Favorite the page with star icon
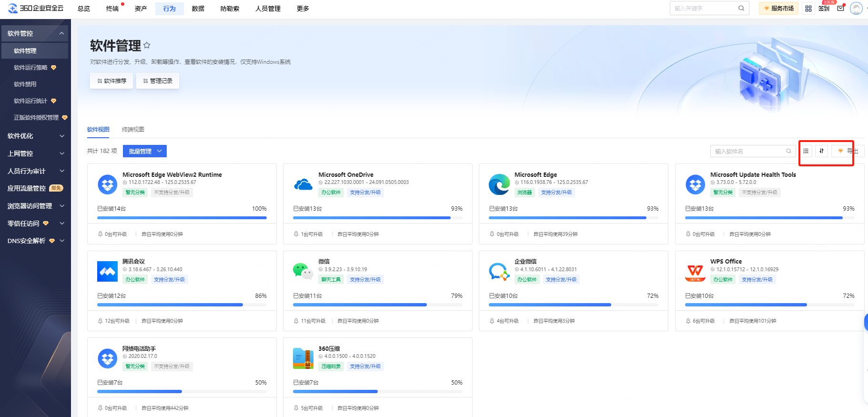Screen dimensions: 868x417 147,45
